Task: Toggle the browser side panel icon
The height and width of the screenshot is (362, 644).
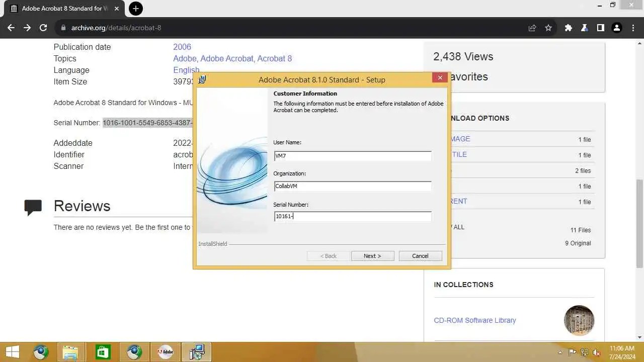Action: pos(601,28)
